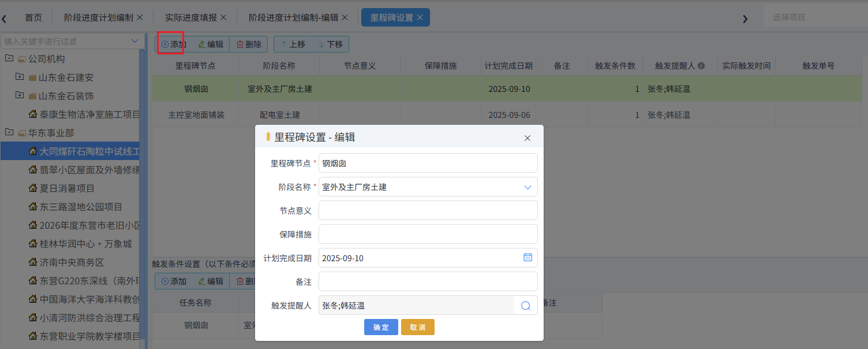Click the 里程碑节点 input field
Image resolution: width=868 pixels, height=349 pixels.
[428, 163]
